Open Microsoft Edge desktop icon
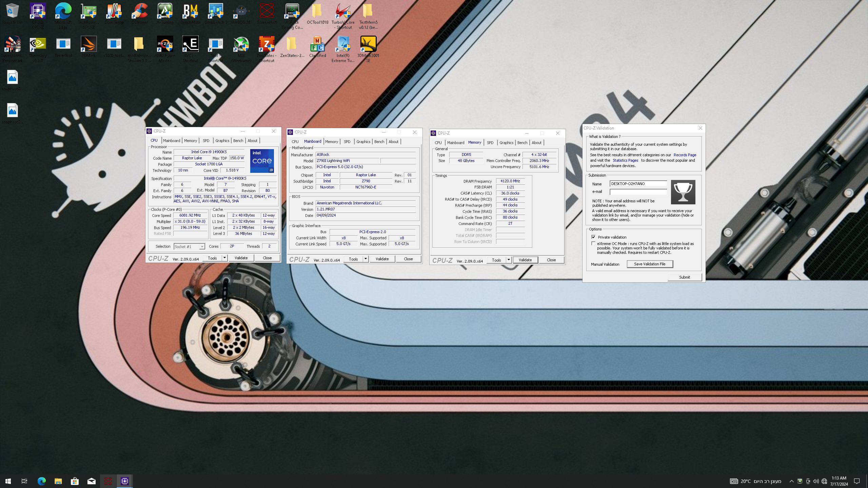The width and height of the screenshot is (868, 488). click(63, 16)
